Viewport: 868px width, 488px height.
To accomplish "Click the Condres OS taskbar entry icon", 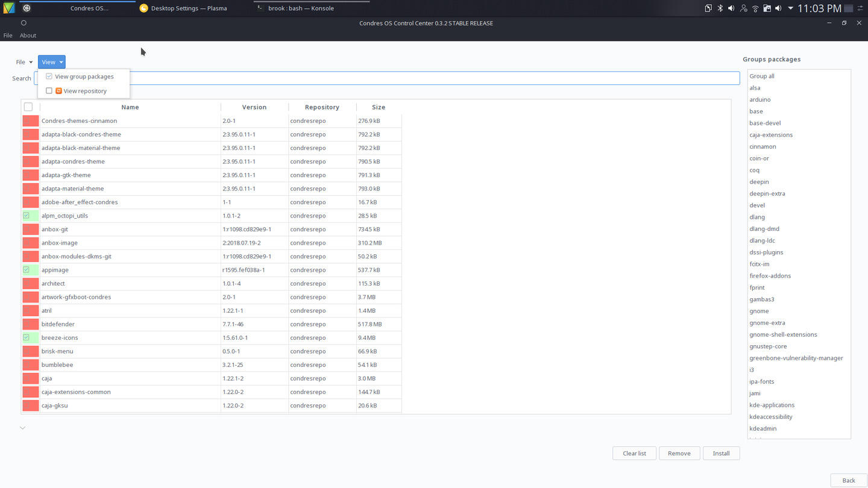I will click(27, 8).
